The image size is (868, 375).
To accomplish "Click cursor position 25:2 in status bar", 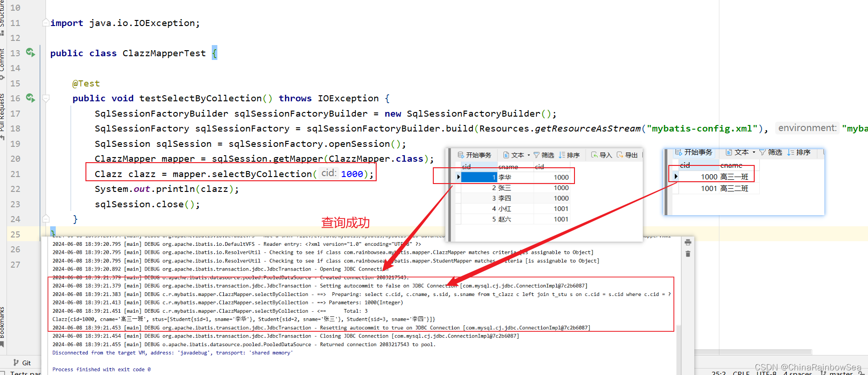I will [718, 373].
